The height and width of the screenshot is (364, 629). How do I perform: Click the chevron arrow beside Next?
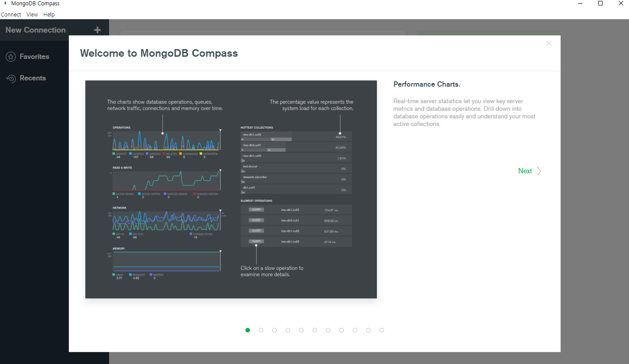(x=539, y=171)
